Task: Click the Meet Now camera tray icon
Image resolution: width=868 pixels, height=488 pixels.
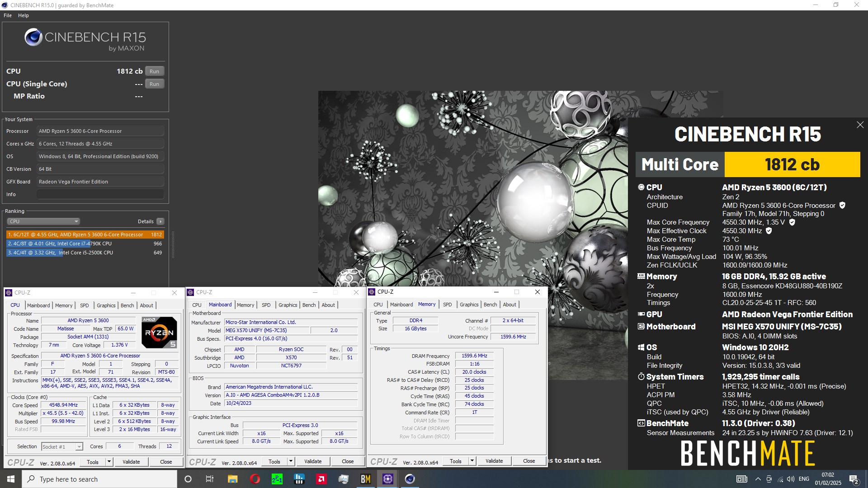Action: click(769, 479)
